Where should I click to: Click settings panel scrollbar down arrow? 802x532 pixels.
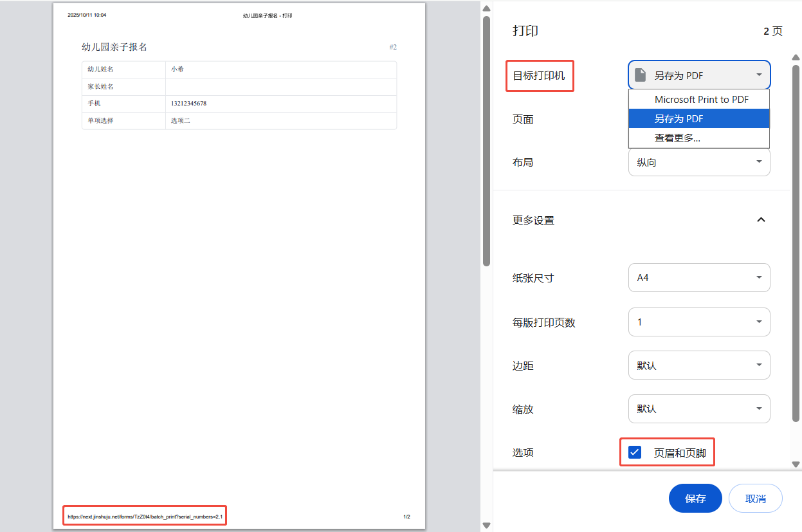coord(796,464)
